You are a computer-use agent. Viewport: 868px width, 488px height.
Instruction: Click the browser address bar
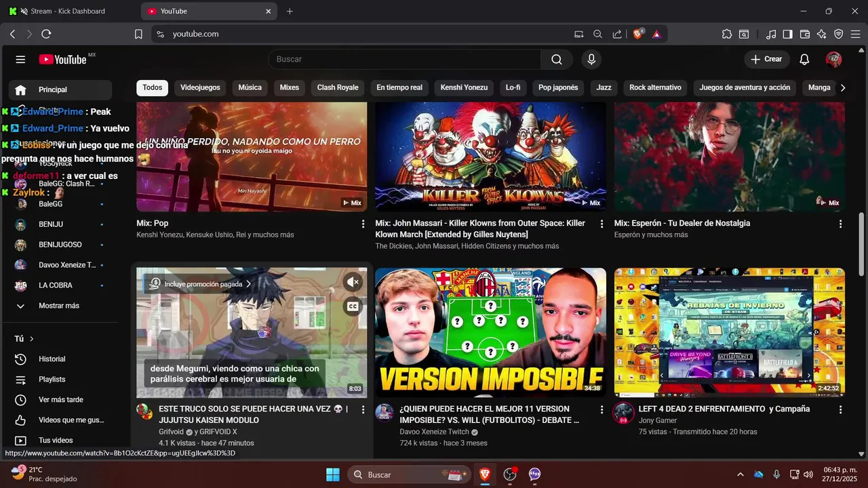366,34
